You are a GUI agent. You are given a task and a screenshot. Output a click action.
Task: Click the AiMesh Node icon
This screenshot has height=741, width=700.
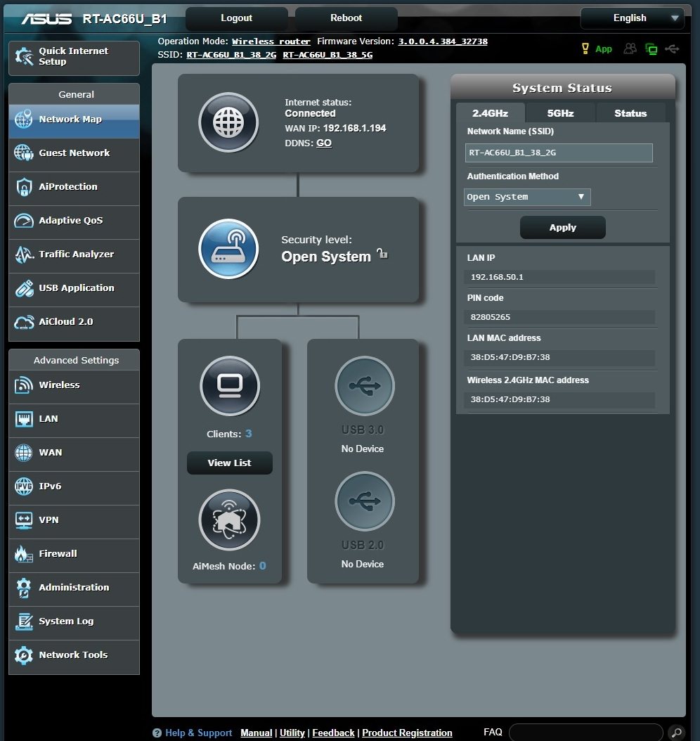coord(229,520)
